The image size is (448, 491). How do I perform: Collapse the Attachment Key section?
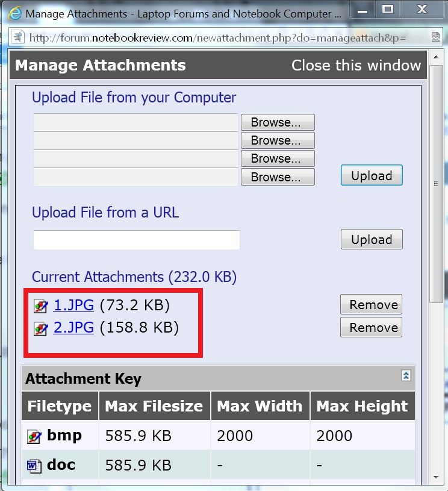pos(406,375)
